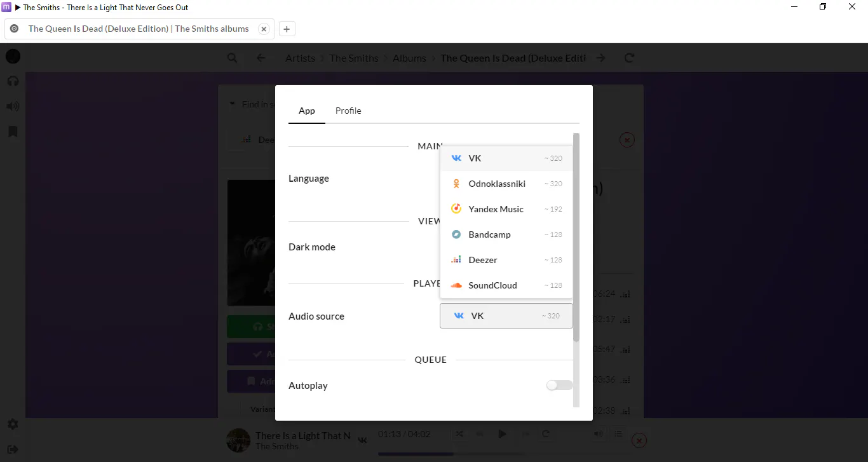Select VK from audio source list
The image size is (868, 462).
coord(506,158)
